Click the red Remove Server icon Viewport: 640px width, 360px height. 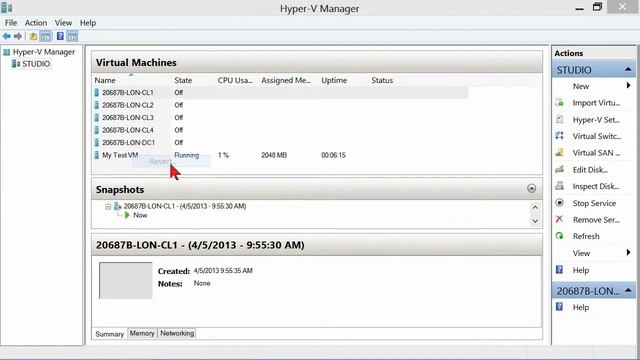[x=560, y=220]
